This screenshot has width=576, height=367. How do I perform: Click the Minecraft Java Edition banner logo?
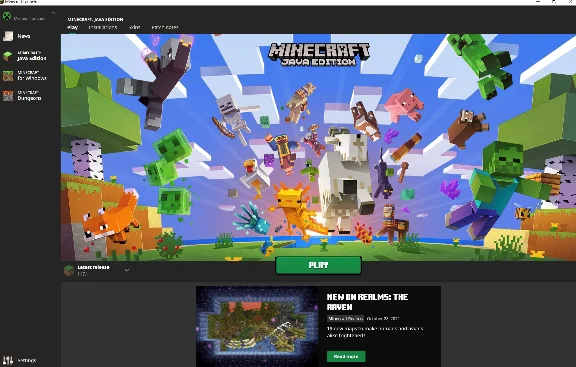coord(319,54)
